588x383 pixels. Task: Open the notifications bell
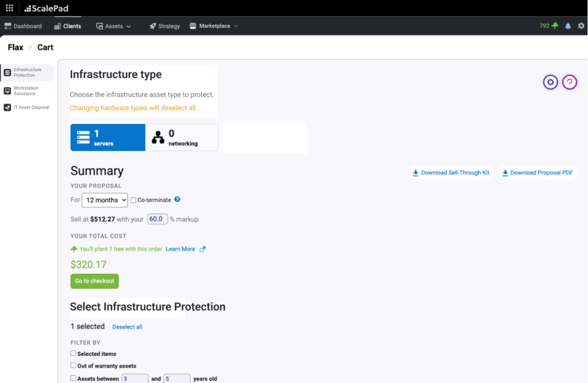(x=567, y=26)
